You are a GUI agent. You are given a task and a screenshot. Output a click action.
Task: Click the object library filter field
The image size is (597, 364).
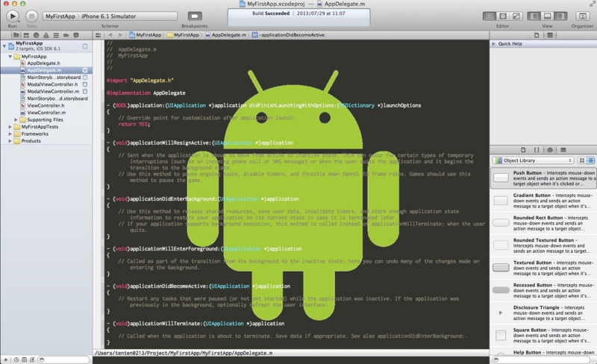tap(543, 360)
